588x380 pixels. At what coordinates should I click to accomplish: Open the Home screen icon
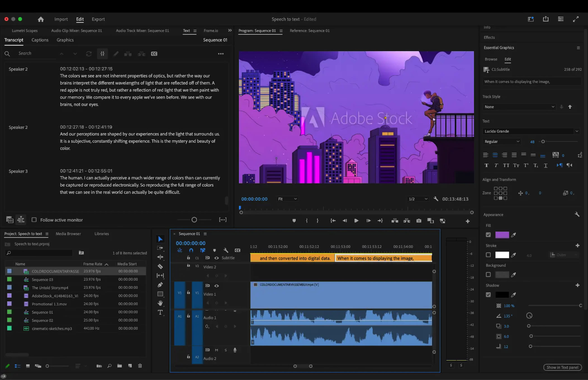coord(41,19)
